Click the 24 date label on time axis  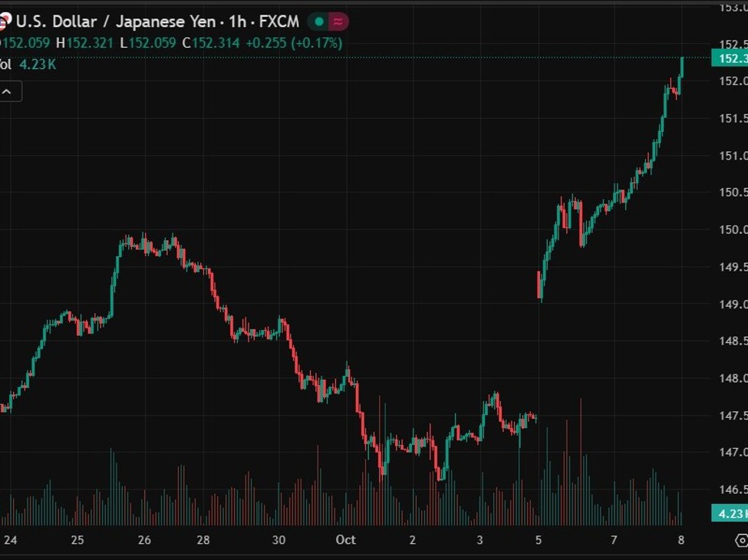[10, 540]
